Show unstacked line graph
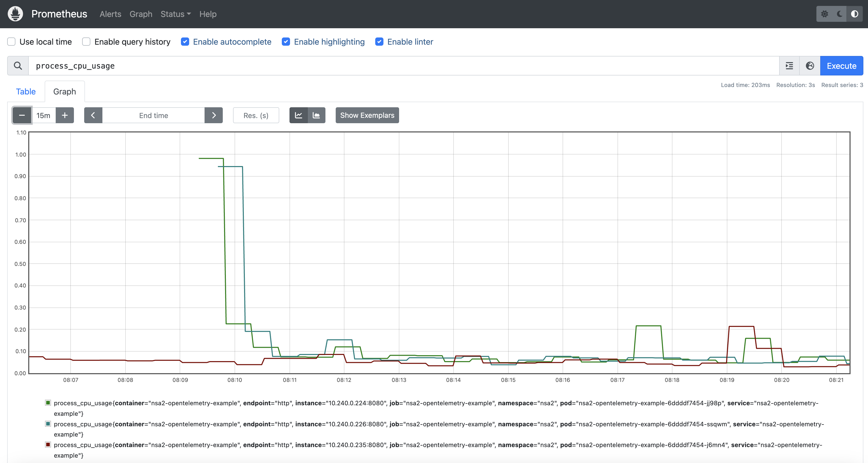This screenshot has width=868, height=463. click(298, 115)
